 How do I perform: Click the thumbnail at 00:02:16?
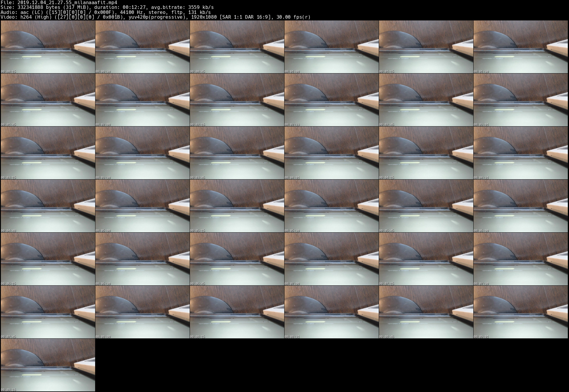[237, 100]
